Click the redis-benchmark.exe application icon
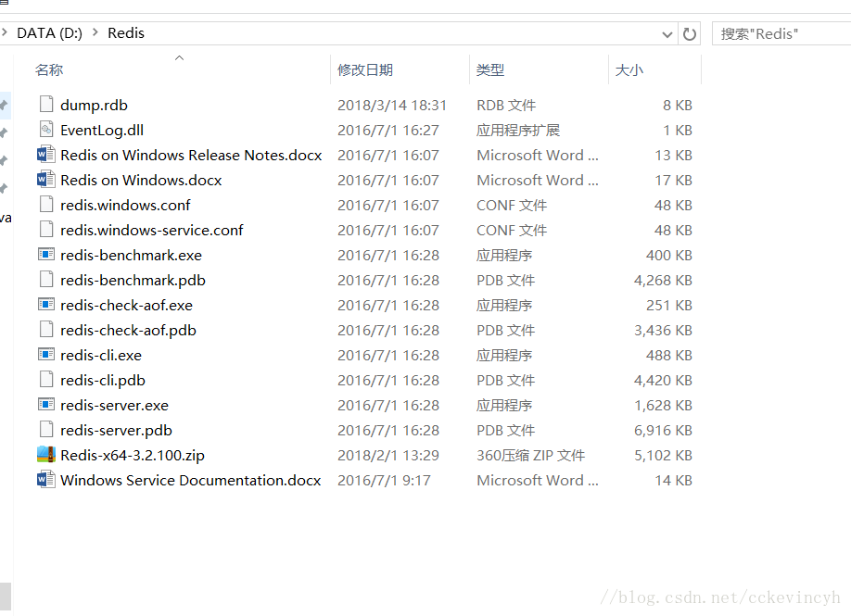The width and height of the screenshot is (851, 616). (46, 254)
